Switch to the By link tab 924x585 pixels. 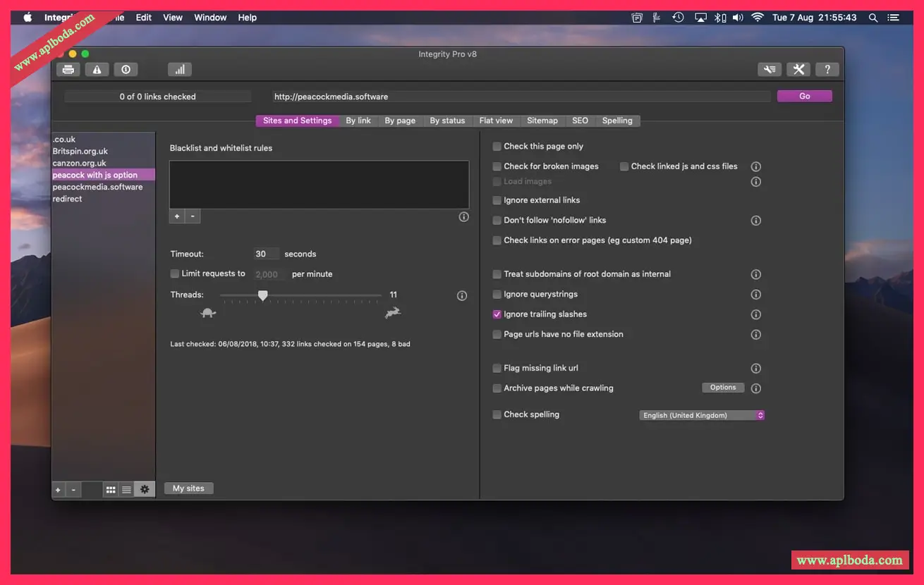(x=358, y=121)
